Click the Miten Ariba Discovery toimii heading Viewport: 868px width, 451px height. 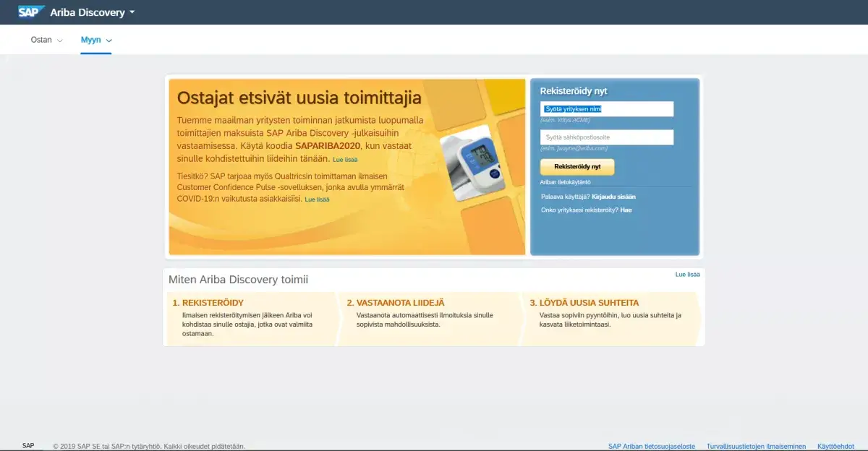pos(239,280)
